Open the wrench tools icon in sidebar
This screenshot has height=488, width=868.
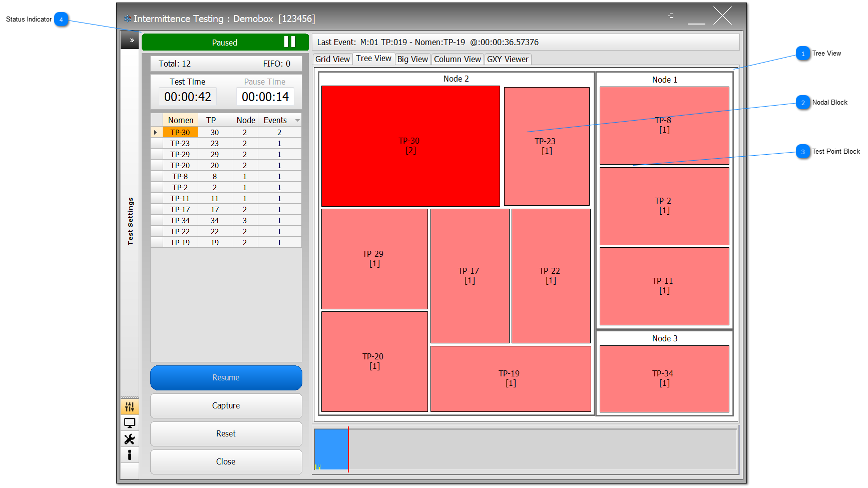130,439
